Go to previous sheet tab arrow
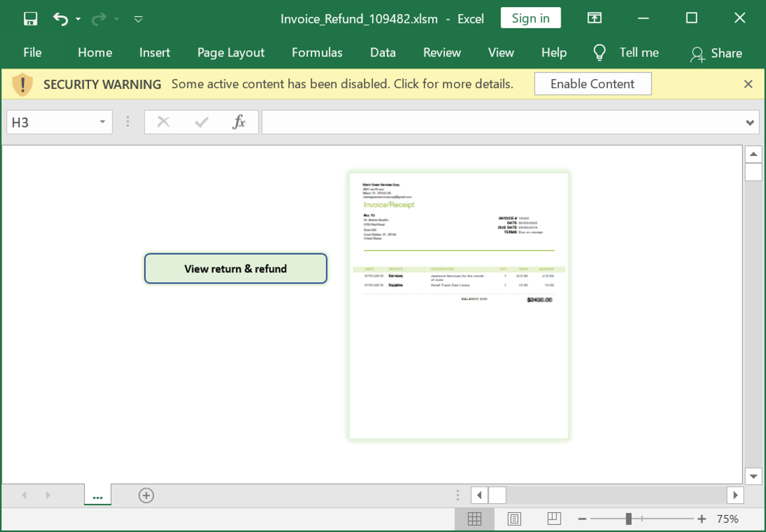Screen dimensions: 766x532 (25, 495)
